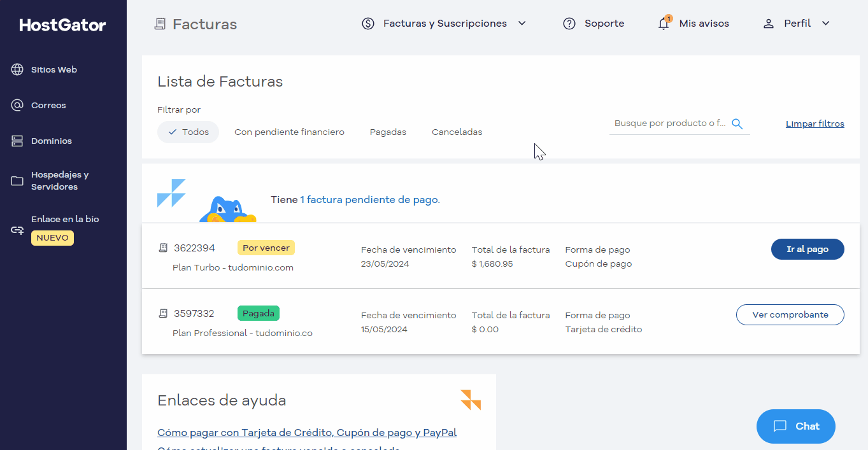The height and width of the screenshot is (450, 868).
Task: Click the invoice icon beside 3597332
Action: pos(163,313)
